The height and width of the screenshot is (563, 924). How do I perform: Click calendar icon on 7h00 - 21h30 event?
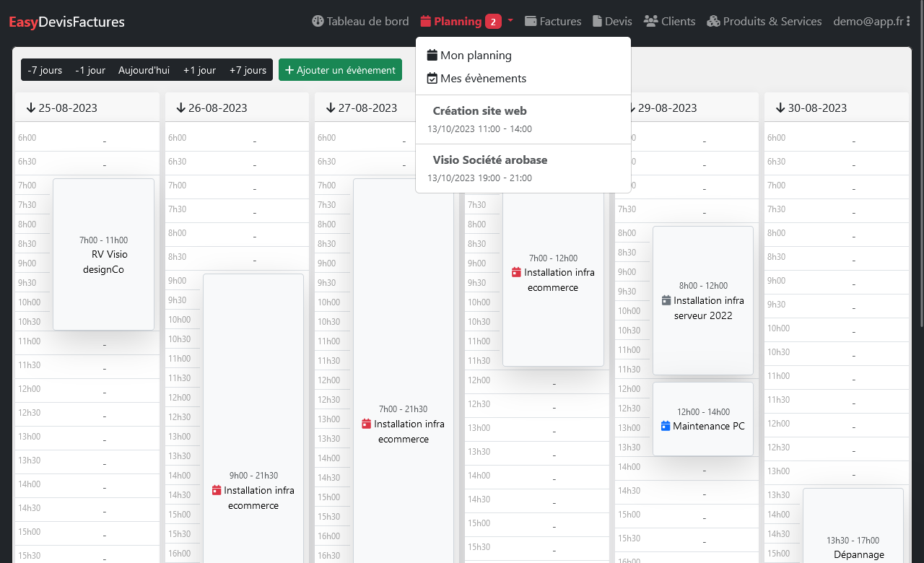[367, 424]
